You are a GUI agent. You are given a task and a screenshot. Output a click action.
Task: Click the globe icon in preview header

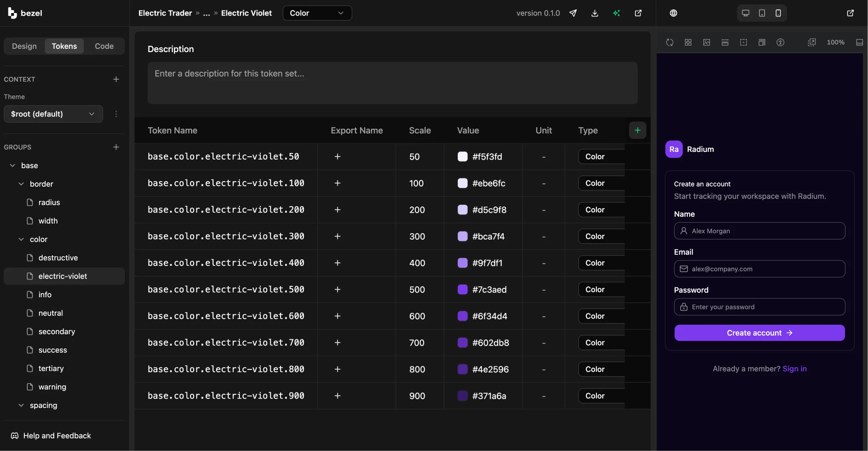tap(673, 13)
